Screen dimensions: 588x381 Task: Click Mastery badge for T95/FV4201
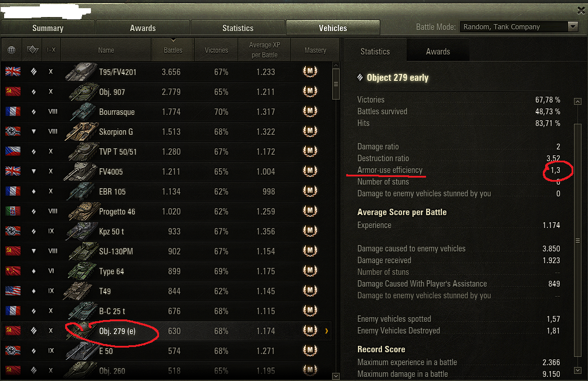(x=310, y=71)
